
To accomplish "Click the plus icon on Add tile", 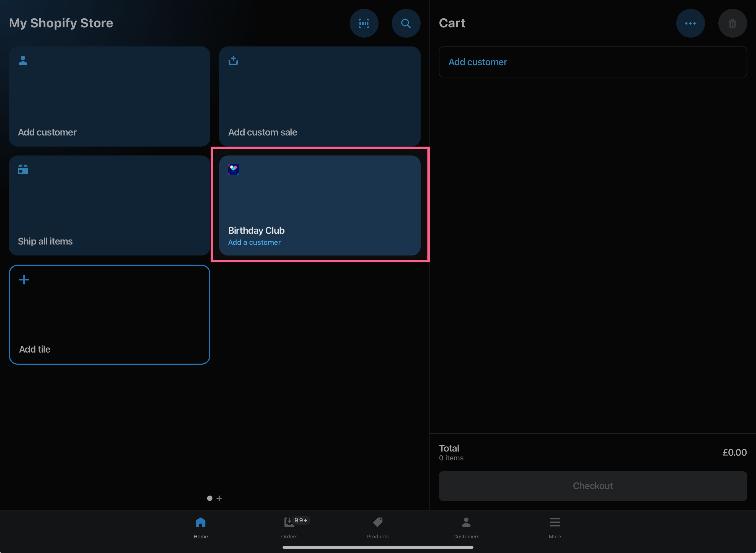I will pyautogui.click(x=24, y=280).
